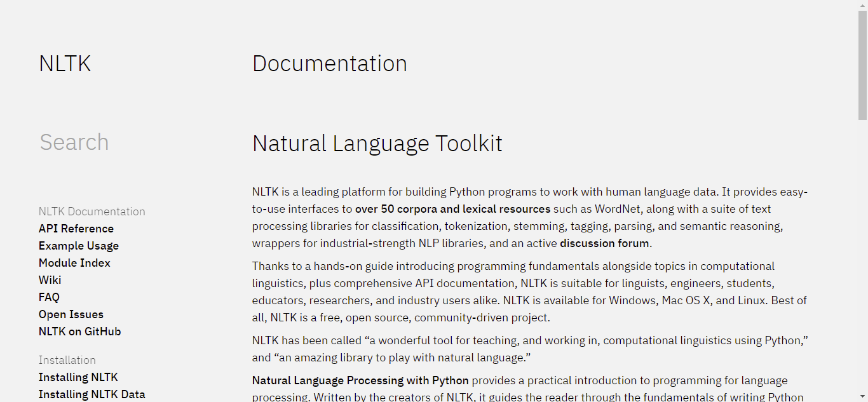Open the discussion forum link
The height and width of the screenshot is (402, 868).
coord(604,243)
